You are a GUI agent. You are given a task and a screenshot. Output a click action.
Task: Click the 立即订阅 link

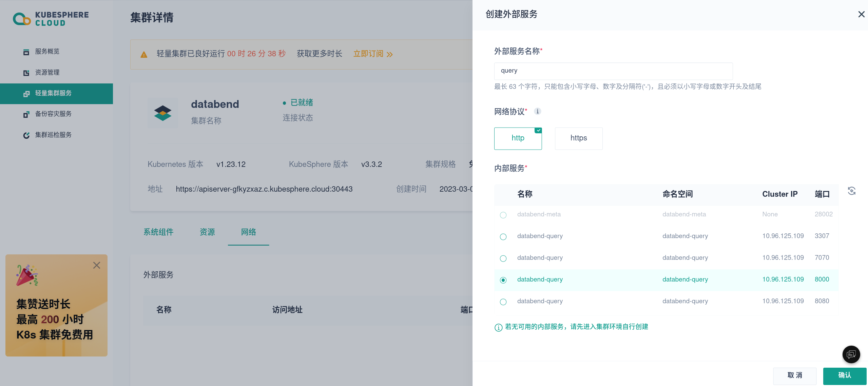372,54
